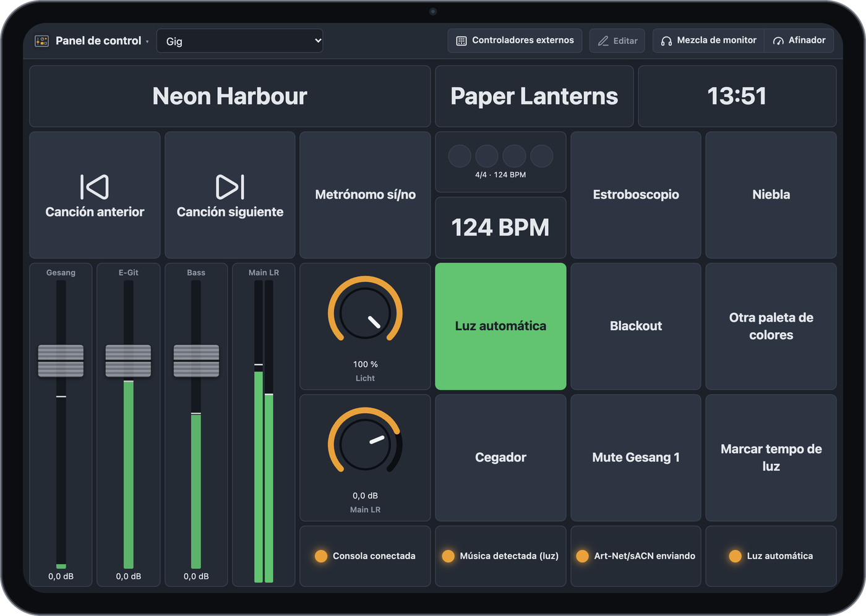Click the Paper Lanterns next song title

tap(534, 96)
